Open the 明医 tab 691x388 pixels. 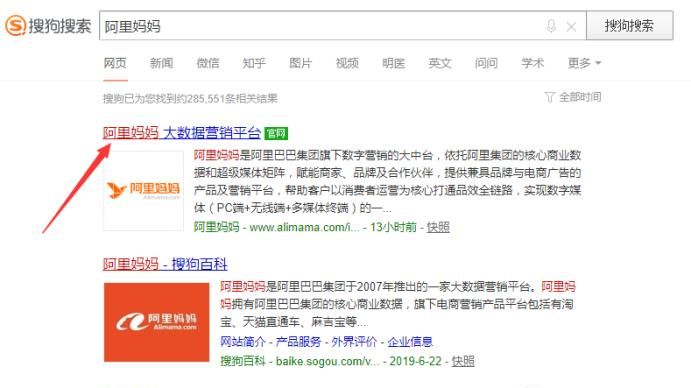pyautogui.click(x=393, y=63)
